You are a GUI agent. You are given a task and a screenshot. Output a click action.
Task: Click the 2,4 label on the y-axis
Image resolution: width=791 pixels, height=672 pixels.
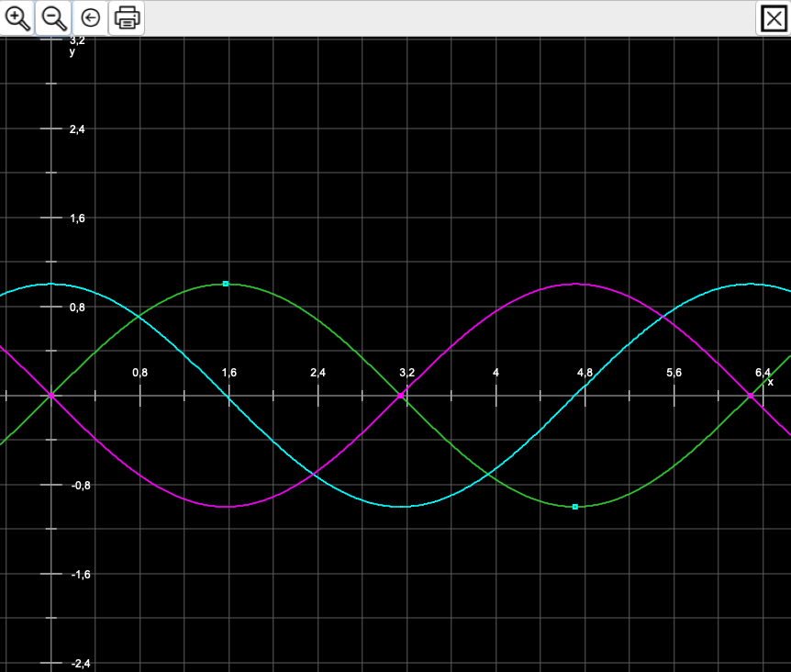click(77, 129)
